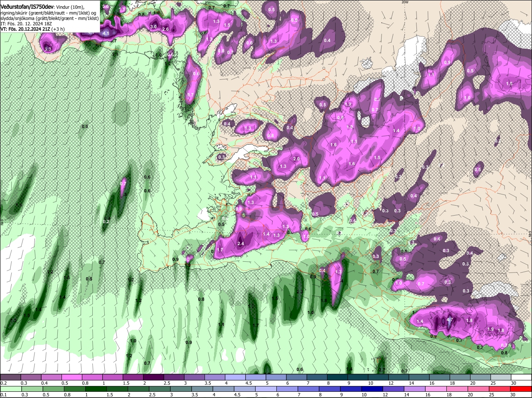Pick the violet 12 swatch in lower legend
The image size is (532, 398).
[393, 389]
